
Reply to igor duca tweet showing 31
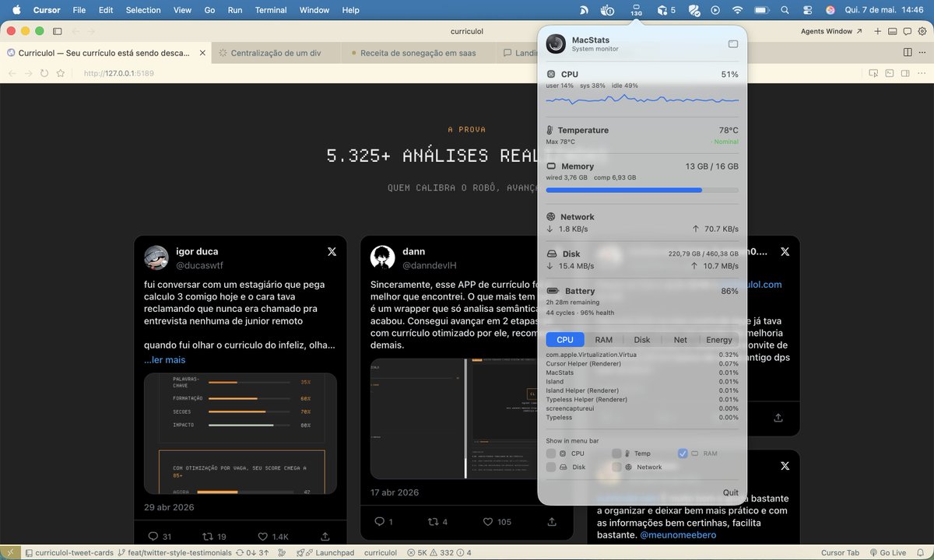[x=159, y=537]
